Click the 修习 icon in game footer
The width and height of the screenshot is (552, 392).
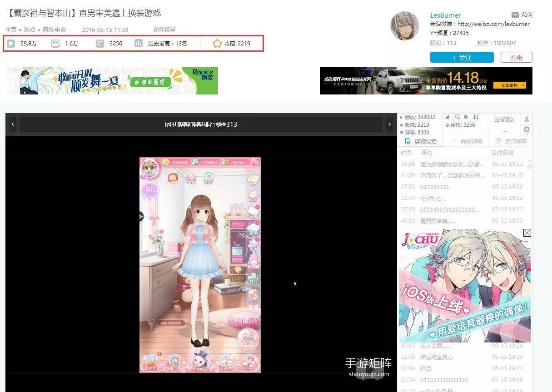[173, 363]
